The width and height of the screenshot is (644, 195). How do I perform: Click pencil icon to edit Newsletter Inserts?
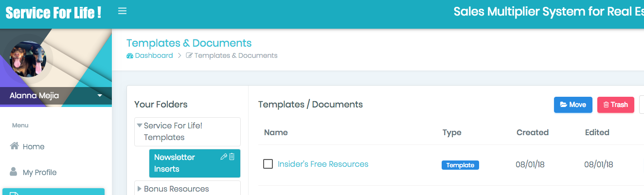(224, 157)
